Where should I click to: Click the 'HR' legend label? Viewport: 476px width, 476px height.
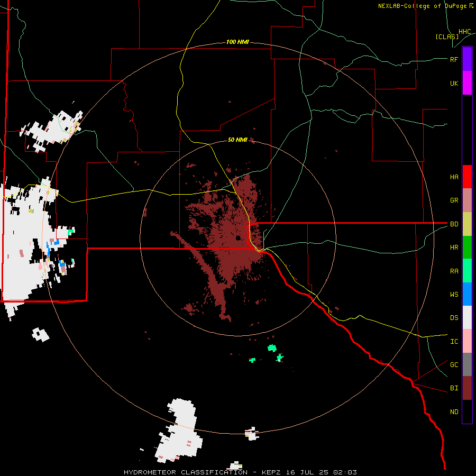click(454, 248)
